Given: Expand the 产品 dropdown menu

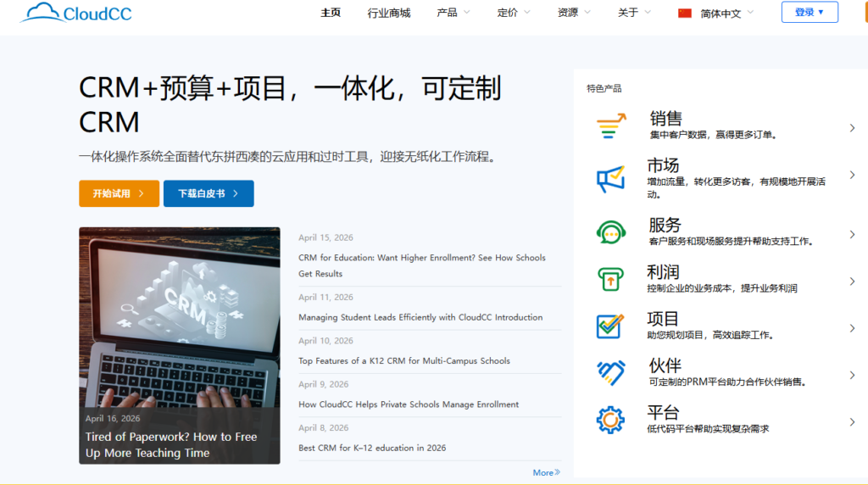Looking at the screenshot, I should (453, 12).
